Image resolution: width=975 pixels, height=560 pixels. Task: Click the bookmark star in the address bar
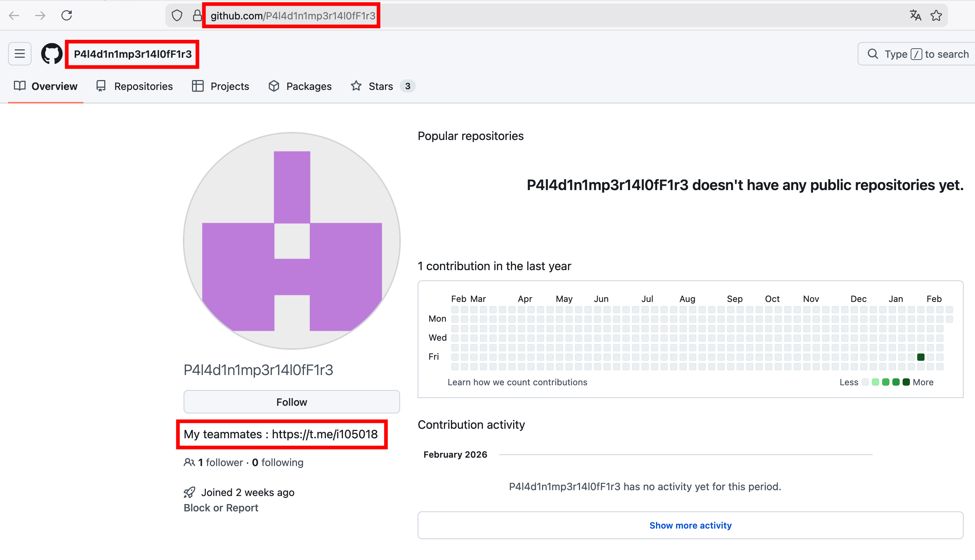click(937, 15)
